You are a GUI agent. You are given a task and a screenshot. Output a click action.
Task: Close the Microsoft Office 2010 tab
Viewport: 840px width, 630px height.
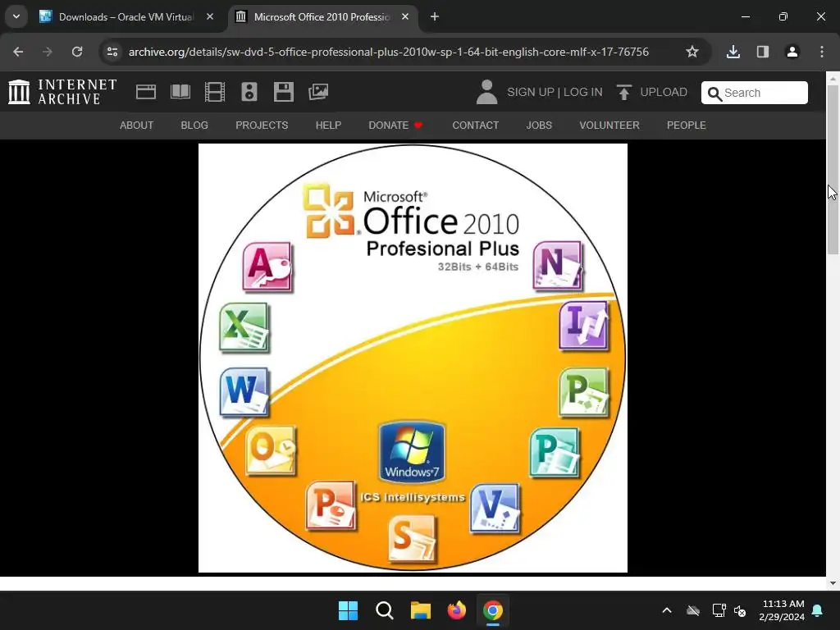point(405,16)
